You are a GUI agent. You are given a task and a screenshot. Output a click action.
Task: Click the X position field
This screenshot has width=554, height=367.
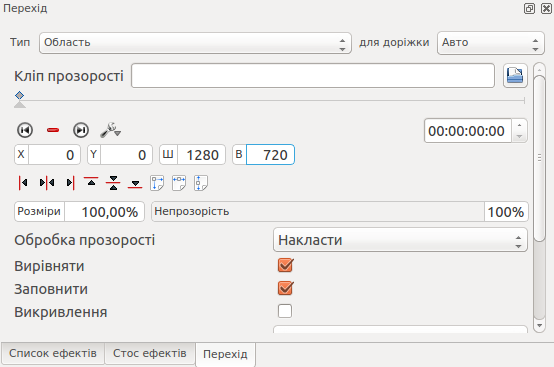click(47, 155)
